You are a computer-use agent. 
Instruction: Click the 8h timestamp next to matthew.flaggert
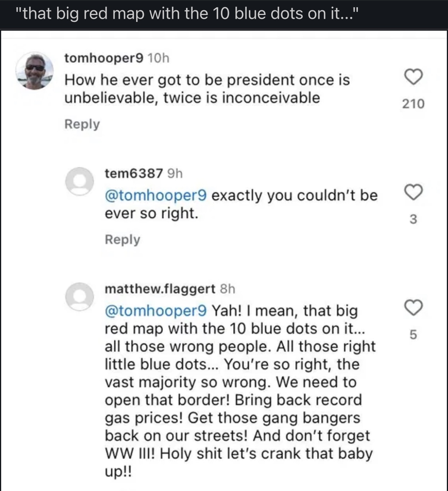coord(227,288)
